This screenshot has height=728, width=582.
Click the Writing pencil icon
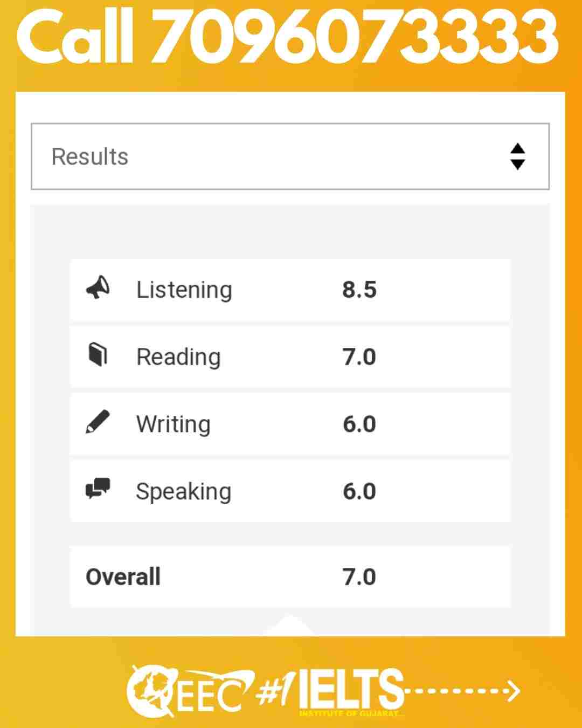coord(98,422)
